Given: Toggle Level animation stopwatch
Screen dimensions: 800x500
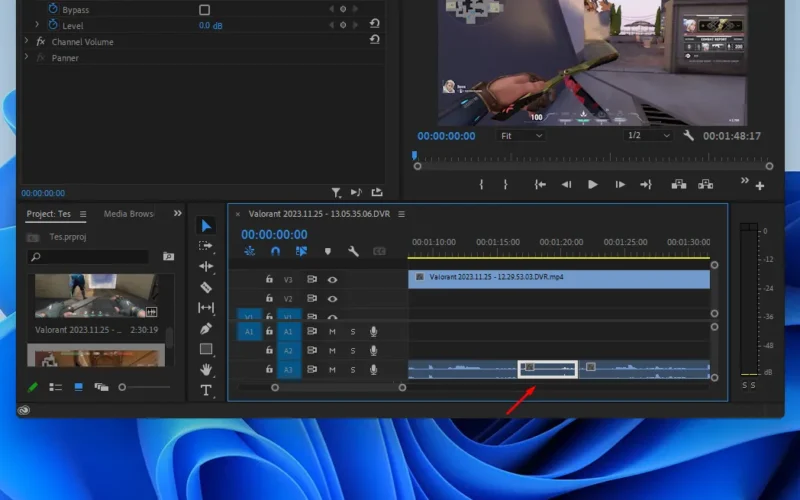Looking at the screenshot, I should pyautogui.click(x=53, y=24).
